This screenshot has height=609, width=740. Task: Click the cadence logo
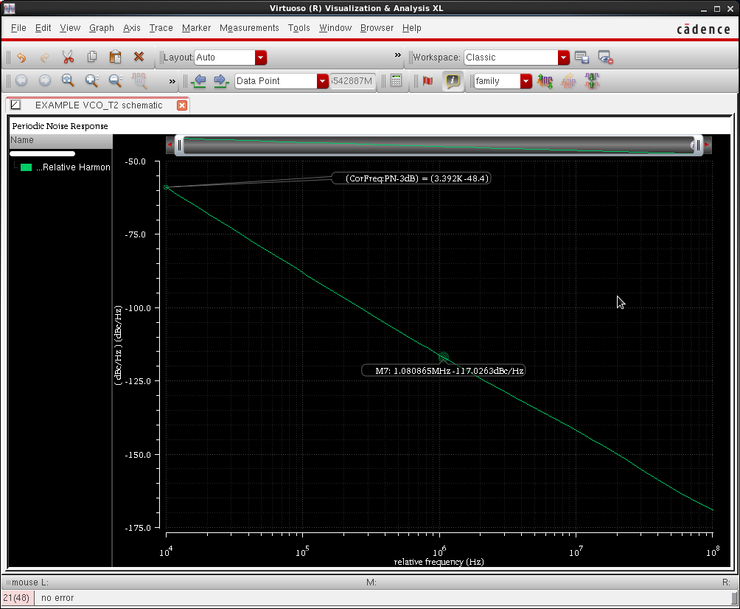[x=703, y=29]
